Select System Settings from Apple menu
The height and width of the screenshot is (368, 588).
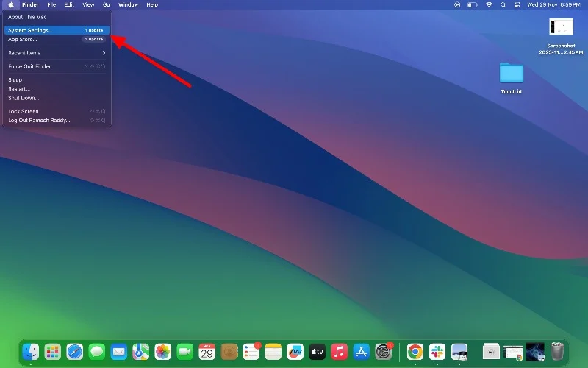click(31, 30)
